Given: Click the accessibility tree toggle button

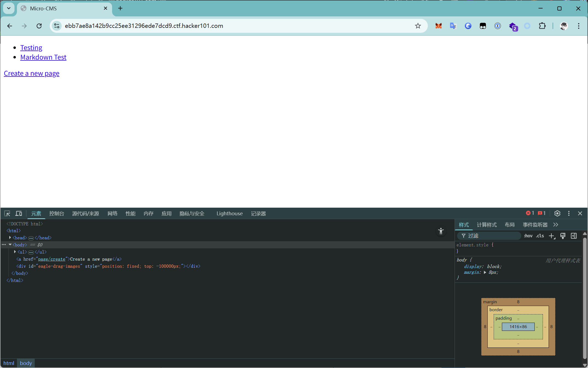Looking at the screenshot, I should pos(441,231).
